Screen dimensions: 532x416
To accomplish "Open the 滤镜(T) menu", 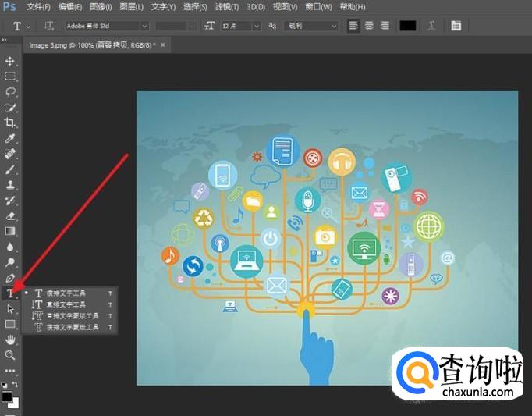I will coord(227,6).
